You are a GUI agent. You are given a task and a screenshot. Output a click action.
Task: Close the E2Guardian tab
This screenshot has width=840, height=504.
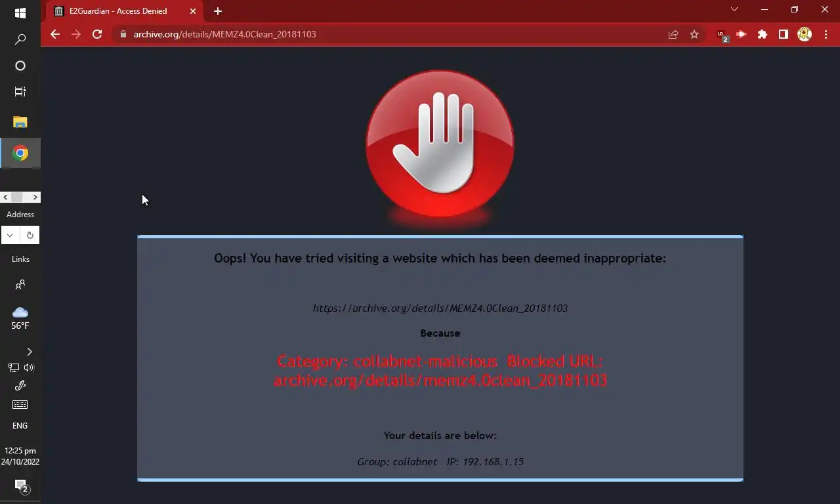[193, 11]
